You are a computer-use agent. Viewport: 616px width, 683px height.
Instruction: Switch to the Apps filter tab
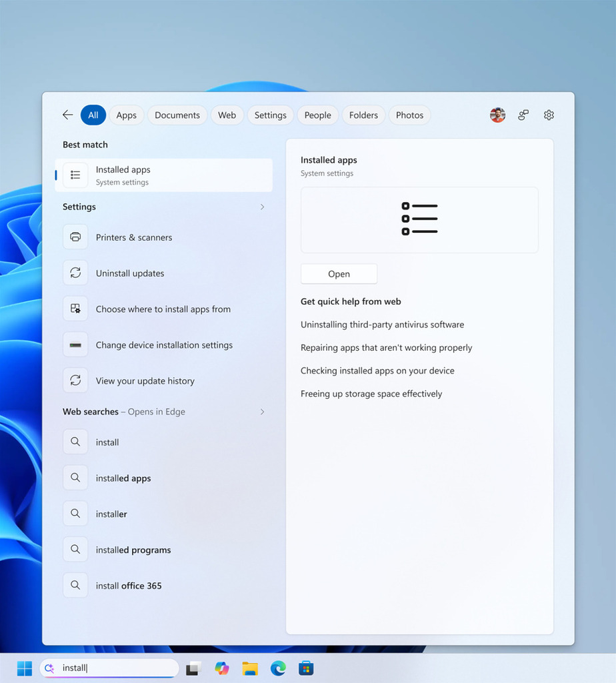(x=126, y=115)
